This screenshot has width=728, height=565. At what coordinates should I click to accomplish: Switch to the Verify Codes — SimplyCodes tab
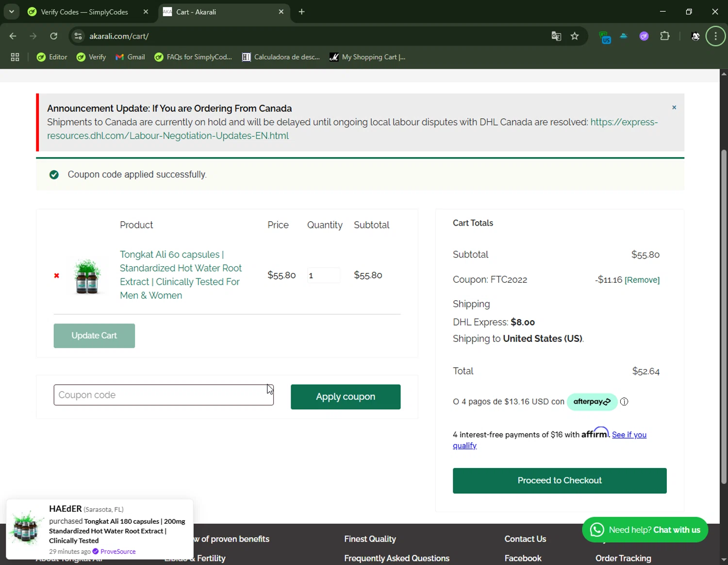pyautogui.click(x=84, y=12)
